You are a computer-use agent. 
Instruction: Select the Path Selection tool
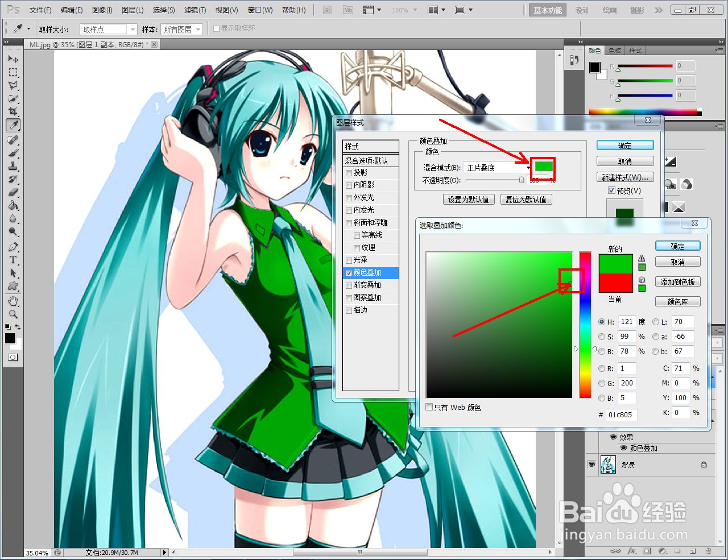pos(13,273)
